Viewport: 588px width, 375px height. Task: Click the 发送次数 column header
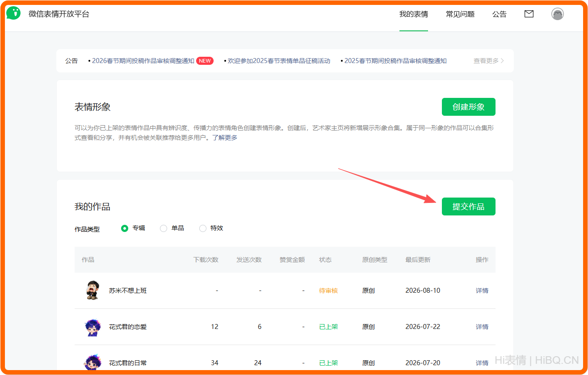(249, 260)
